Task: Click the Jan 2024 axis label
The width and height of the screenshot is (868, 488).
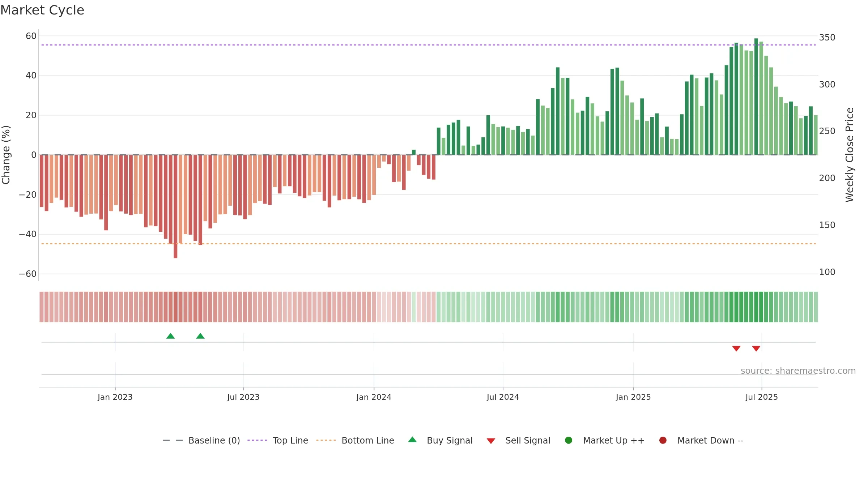Action: [374, 397]
